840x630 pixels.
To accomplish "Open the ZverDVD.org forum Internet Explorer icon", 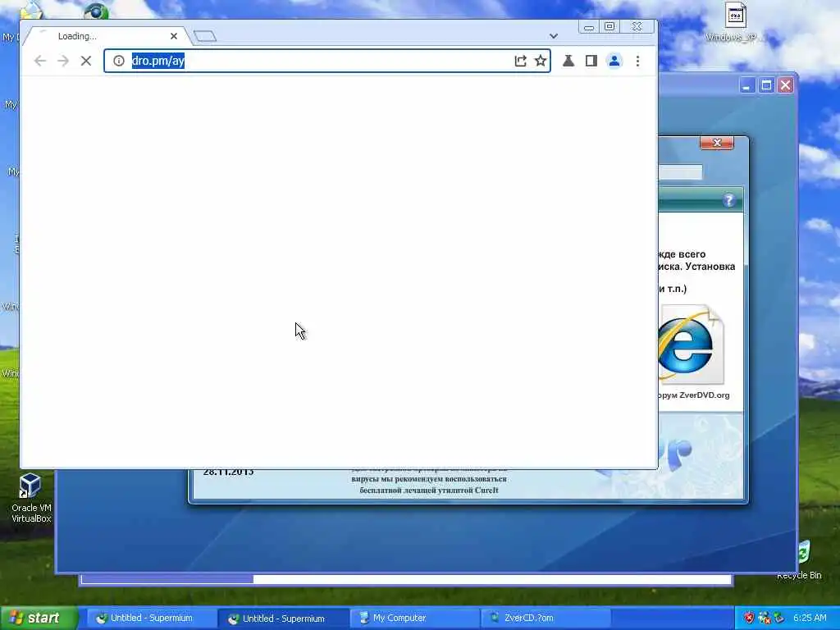I will (x=691, y=345).
